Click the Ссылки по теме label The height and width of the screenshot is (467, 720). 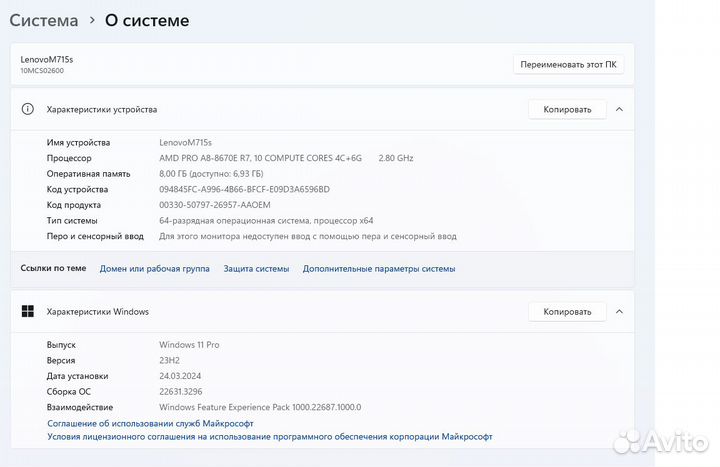53,268
